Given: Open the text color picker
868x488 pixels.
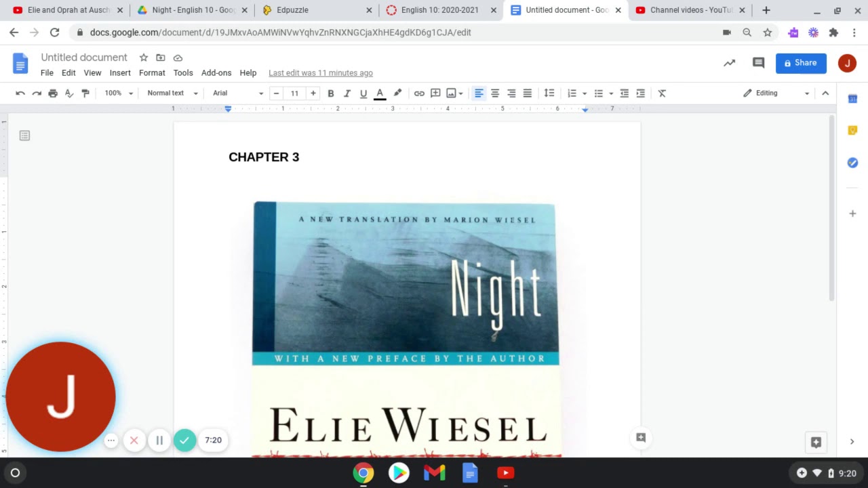Looking at the screenshot, I should [x=380, y=94].
